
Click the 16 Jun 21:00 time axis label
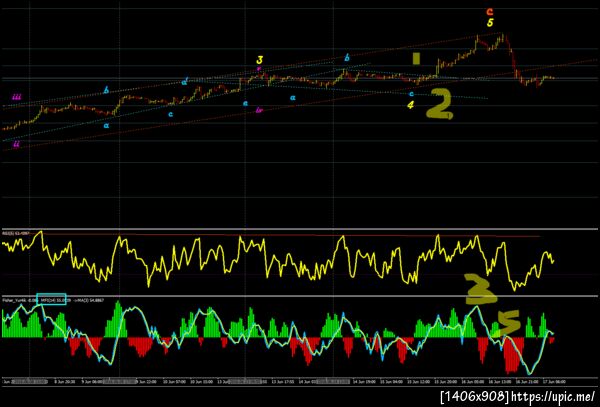[x=527, y=382]
